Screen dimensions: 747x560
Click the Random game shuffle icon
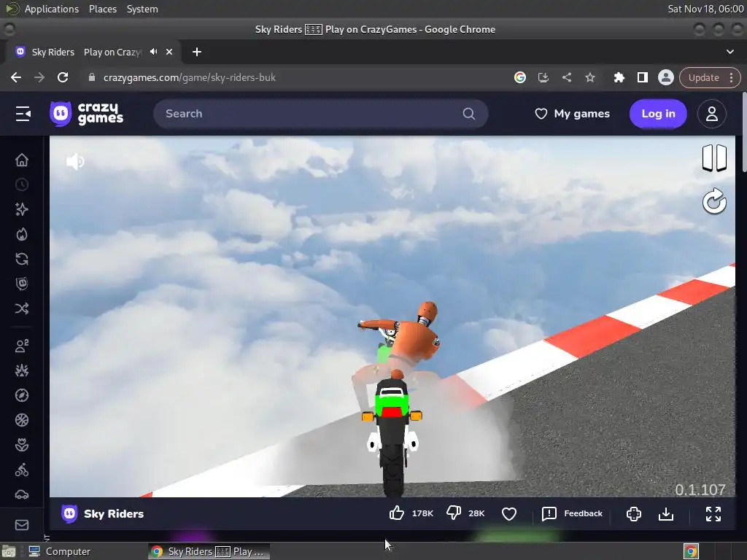pyautogui.click(x=22, y=308)
